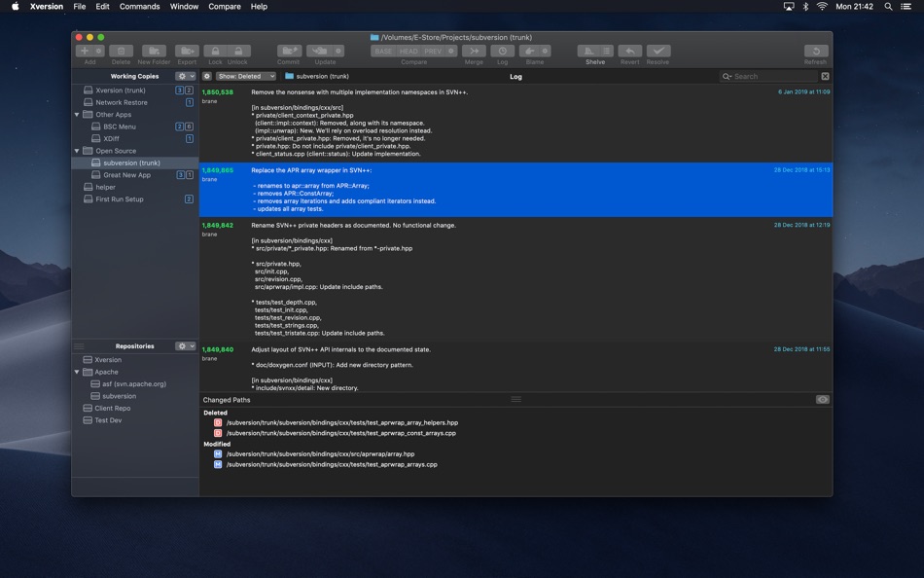This screenshot has width=924, height=578.
Task: Open Working Copies gear menu
Action: pyautogui.click(x=185, y=76)
